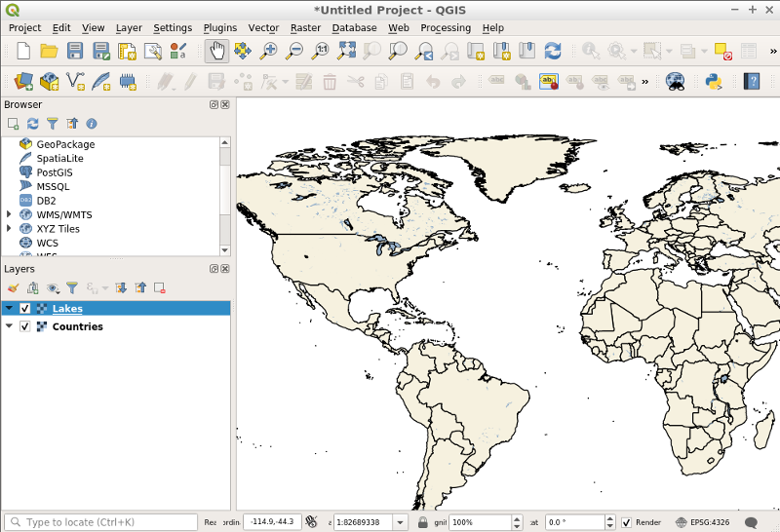
Task: Open the Data Source Manager
Action: tap(23, 81)
